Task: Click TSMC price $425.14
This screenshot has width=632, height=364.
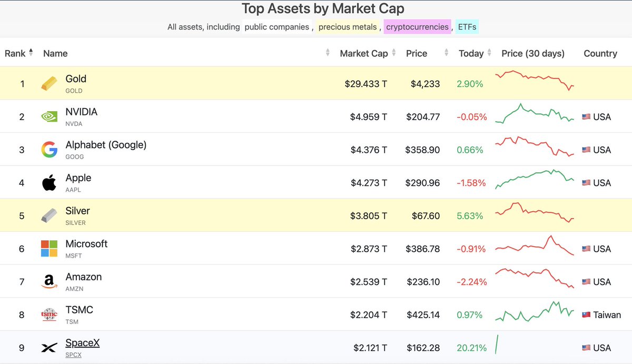Action: click(x=423, y=315)
